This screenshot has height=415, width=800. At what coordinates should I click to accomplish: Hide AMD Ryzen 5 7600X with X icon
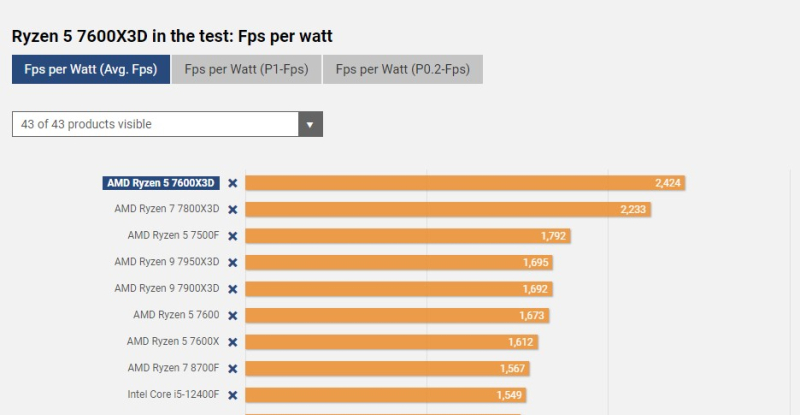coord(232,342)
